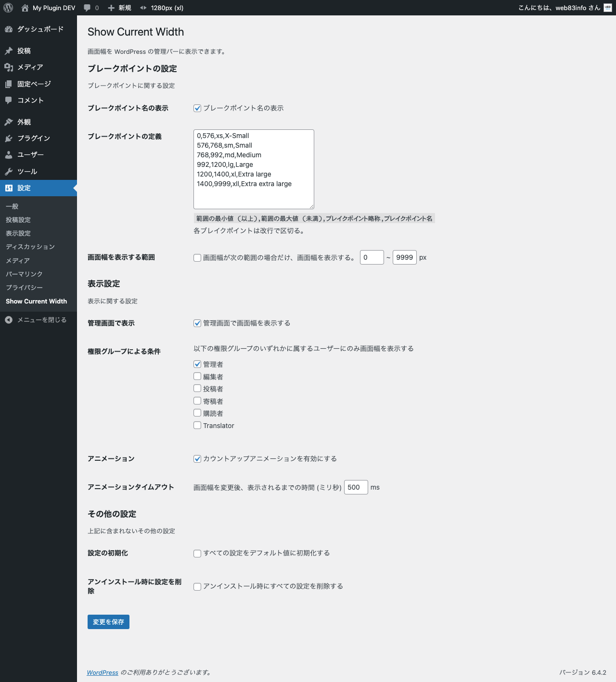Check the 寄稿者 role checkbox
This screenshot has width=616, height=682.
pyautogui.click(x=197, y=401)
